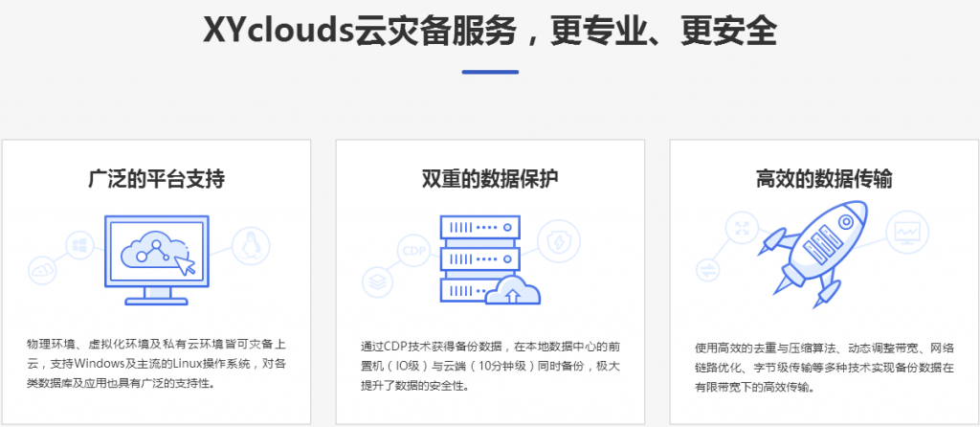Click the heading 高效的数据传输
This screenshot has width=980, height=427.
pos(824,180)
